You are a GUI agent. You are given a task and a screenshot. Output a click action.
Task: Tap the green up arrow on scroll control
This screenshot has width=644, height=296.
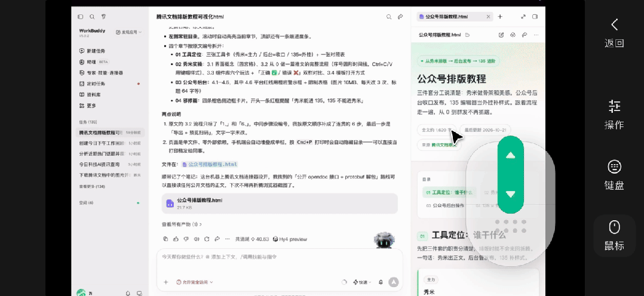(x=511, y=156)
